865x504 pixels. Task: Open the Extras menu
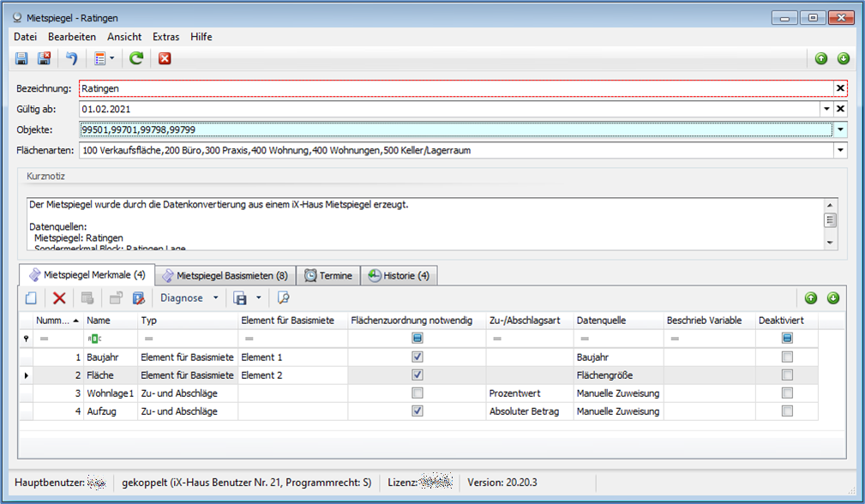click(x=165, y=37)
